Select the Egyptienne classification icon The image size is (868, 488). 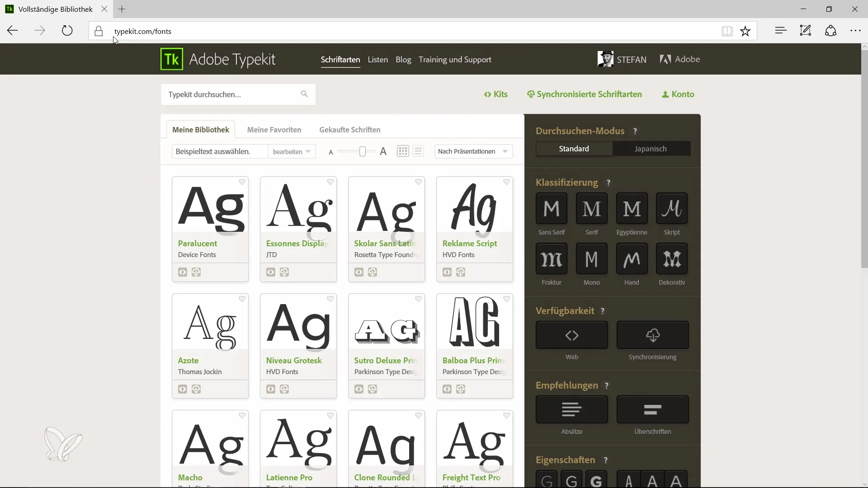[x=632, y=208]
